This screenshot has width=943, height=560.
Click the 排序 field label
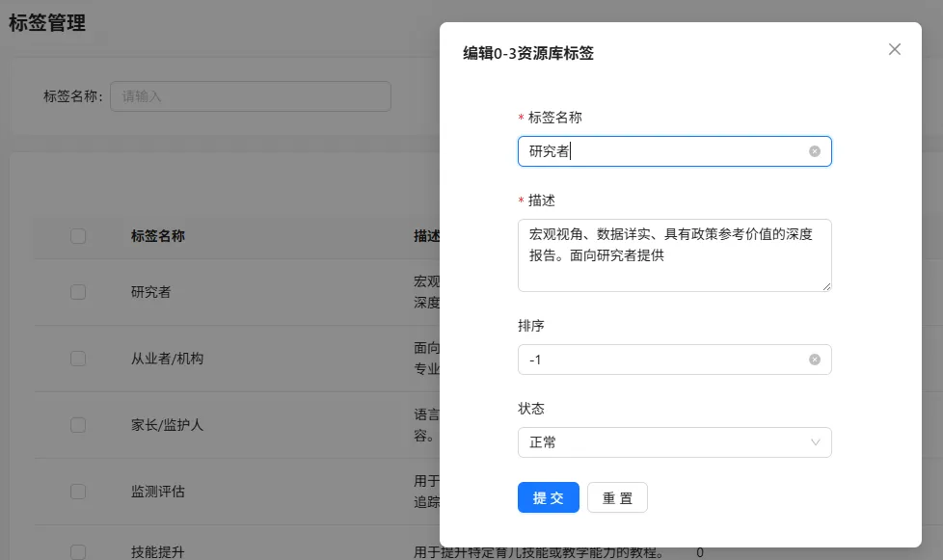(531, 326)
